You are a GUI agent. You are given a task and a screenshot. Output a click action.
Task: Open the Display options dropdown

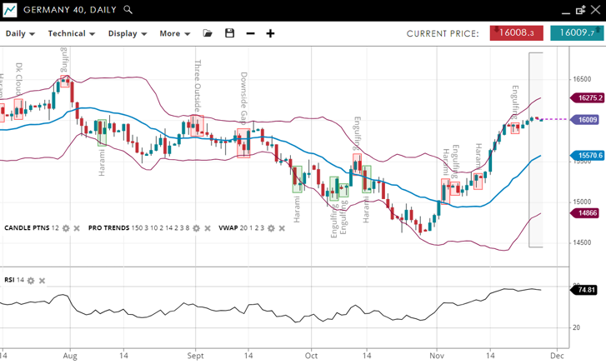[x=127, y=33]
